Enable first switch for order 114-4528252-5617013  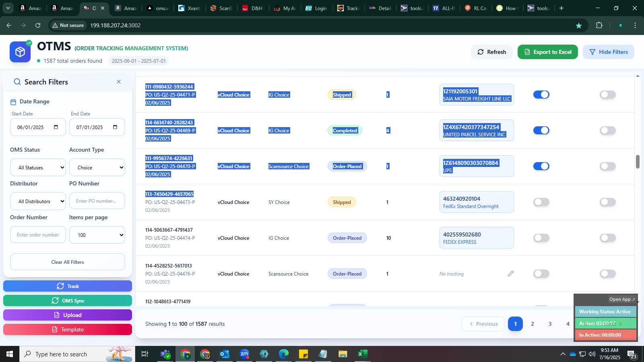click(x=541, y=274)
